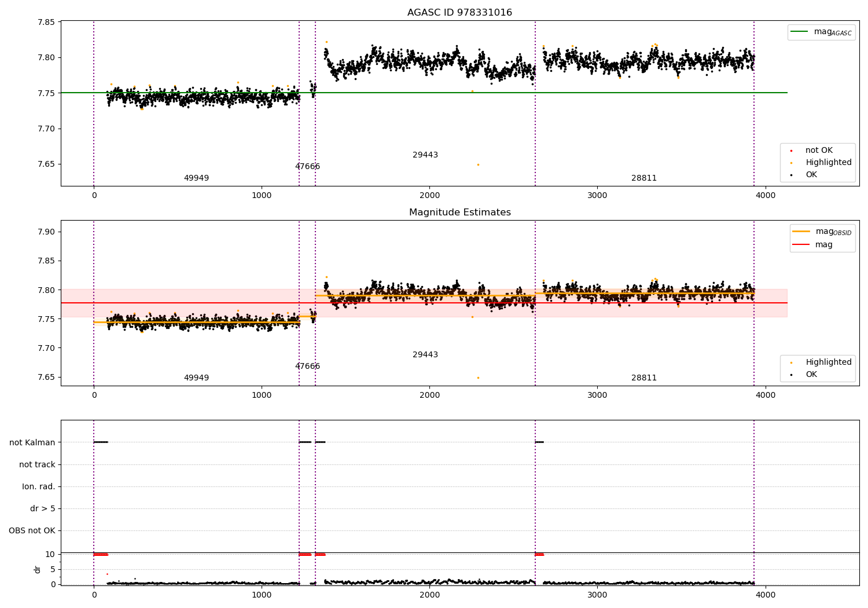The height and width of the screenshot is (608, 868).
Task: Click the 5 tick on the dr axis
Action: (53, 569)
